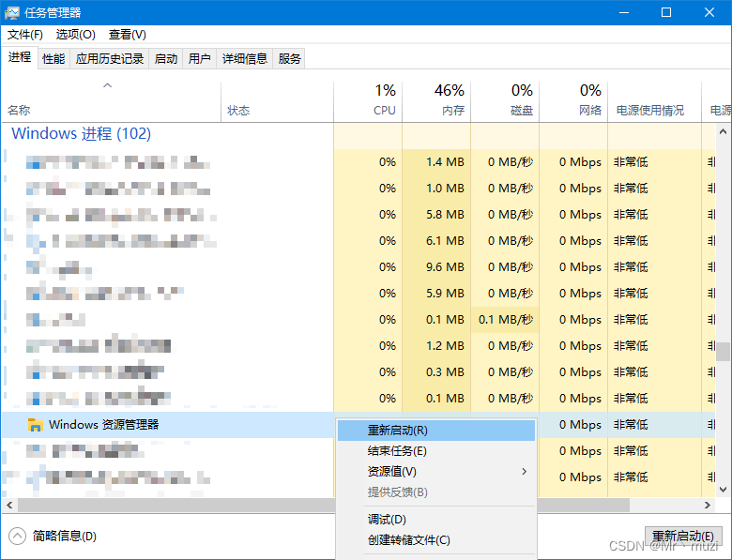Sort by the 内存 column header
This screenshot has height=560, width=732.
(436, 101)
